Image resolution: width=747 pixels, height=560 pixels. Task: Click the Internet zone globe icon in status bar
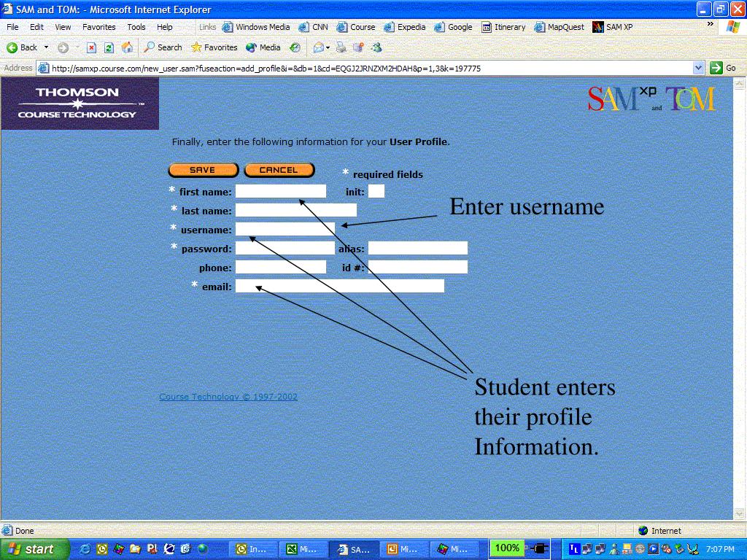click(643, 531)
